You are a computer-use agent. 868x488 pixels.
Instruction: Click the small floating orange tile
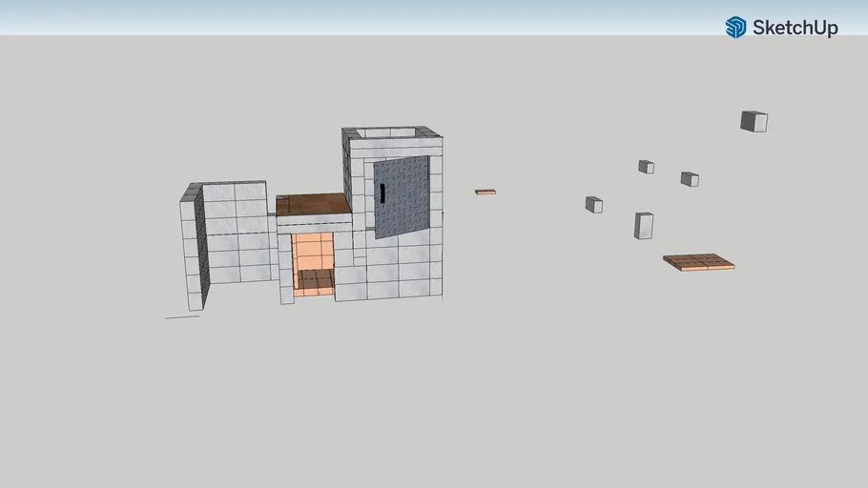point(486,192)
